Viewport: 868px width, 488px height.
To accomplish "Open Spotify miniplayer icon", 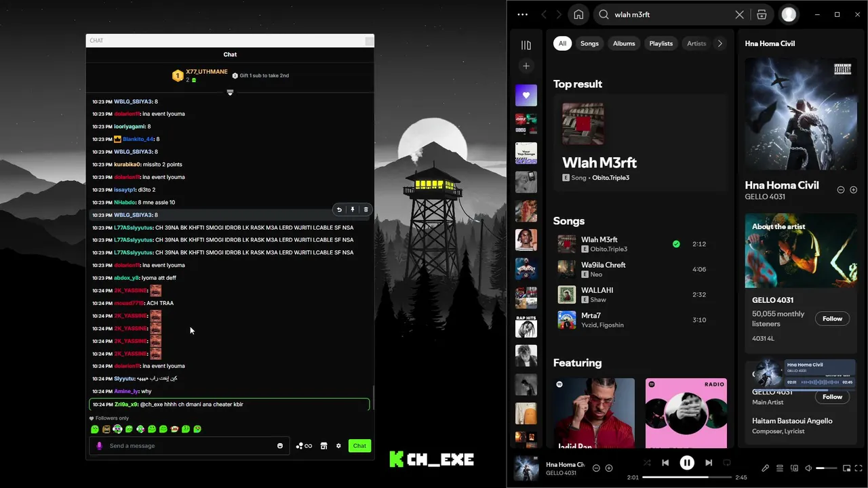I will [x=846, y=468].
